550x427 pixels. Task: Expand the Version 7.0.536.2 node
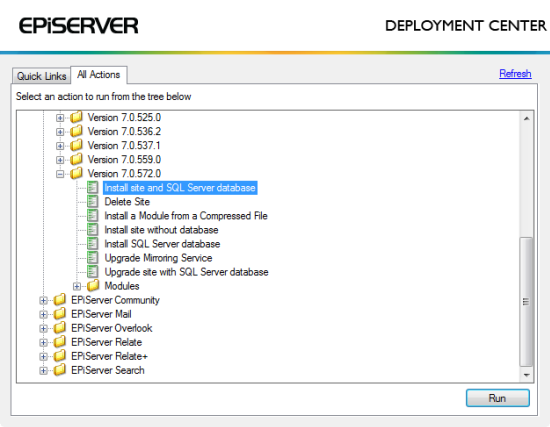click(x=60, y=132)
